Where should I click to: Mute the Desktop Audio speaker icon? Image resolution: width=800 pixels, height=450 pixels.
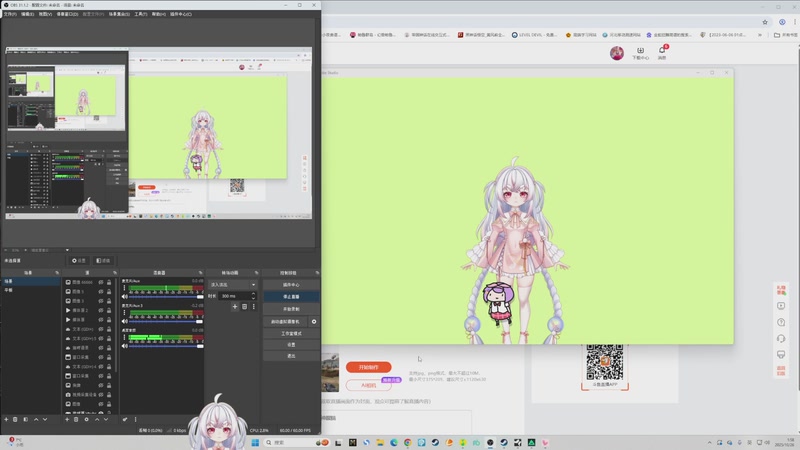click(124, 346)
